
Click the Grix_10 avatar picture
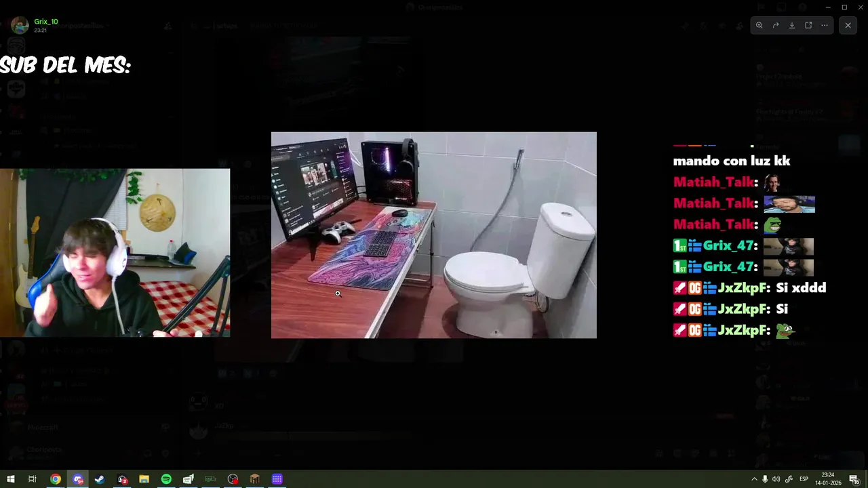click(20, 26)
